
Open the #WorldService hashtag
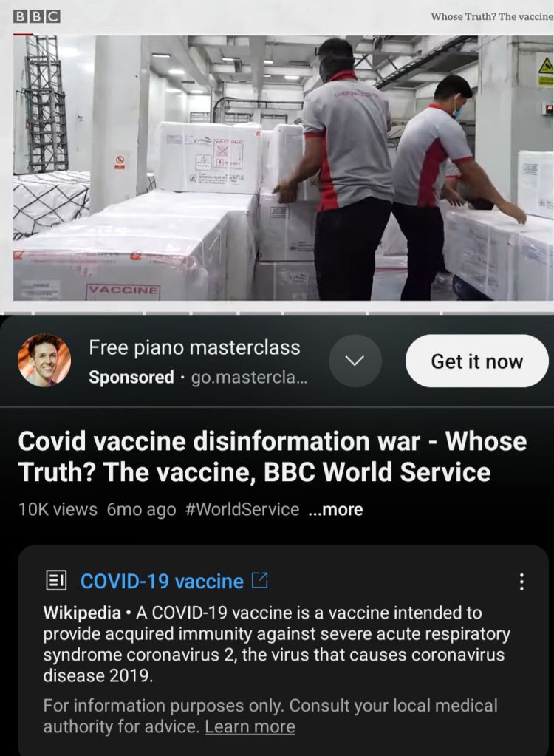[x=242, y=509]
